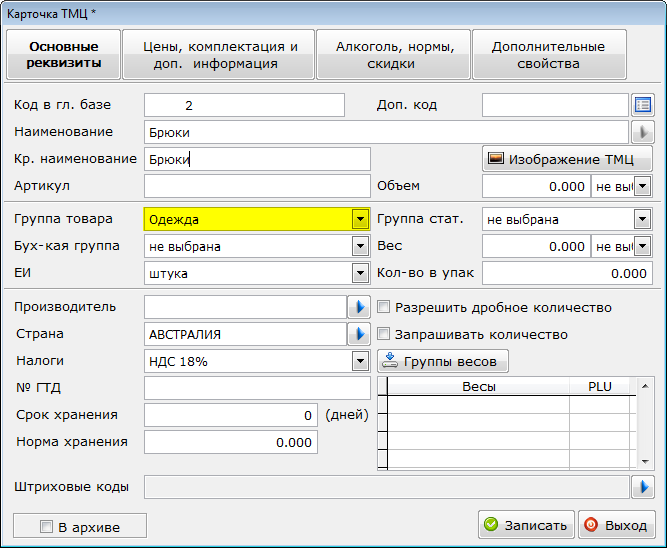Click the Изображение ТМЦ button
Screen dimensions: 667x548
click(567, 159)
